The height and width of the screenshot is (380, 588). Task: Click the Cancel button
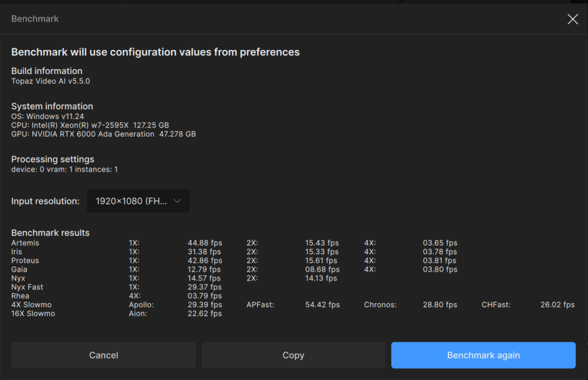coord(103,355)
